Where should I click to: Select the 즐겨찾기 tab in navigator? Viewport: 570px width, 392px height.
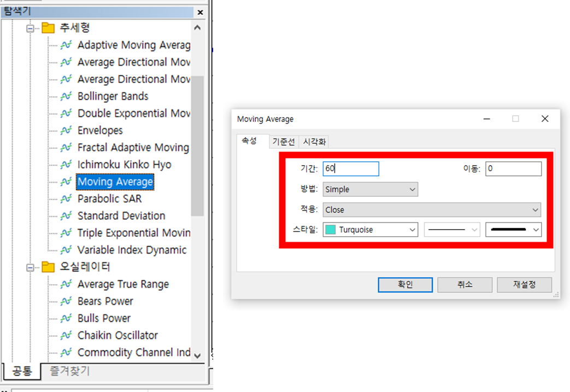(69, 371)
